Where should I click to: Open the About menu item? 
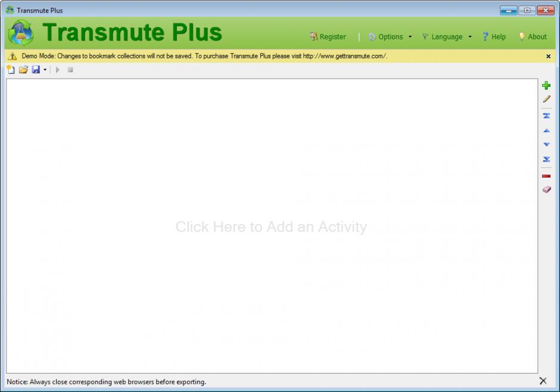coord(533,37)
